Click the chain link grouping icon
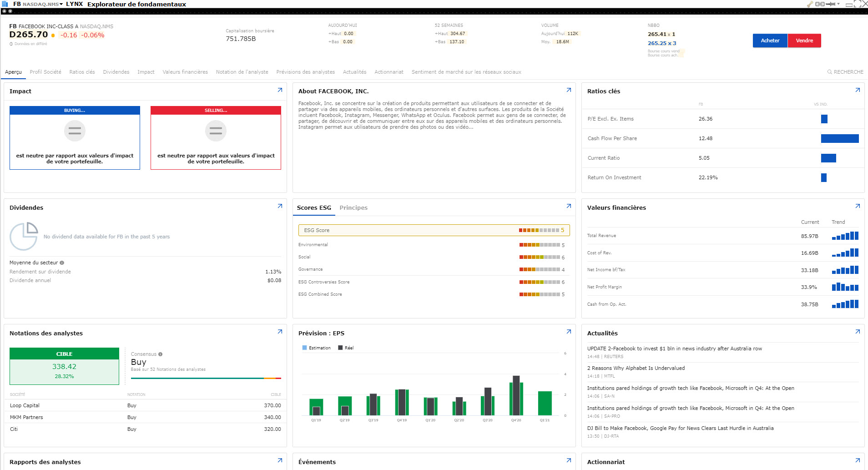868x470 pixels. [820, 4]
